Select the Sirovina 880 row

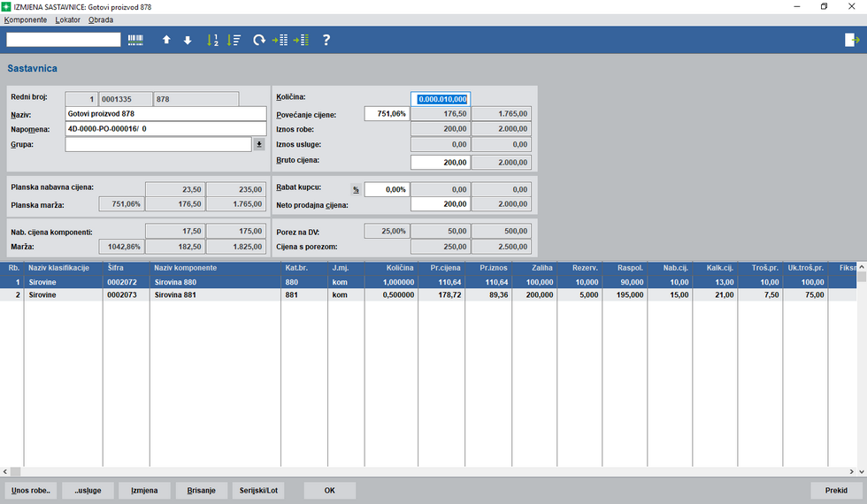[x=428, y=282]
